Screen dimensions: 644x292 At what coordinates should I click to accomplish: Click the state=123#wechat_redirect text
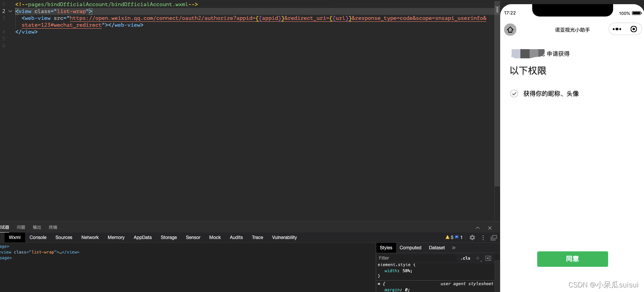[62, 25]
